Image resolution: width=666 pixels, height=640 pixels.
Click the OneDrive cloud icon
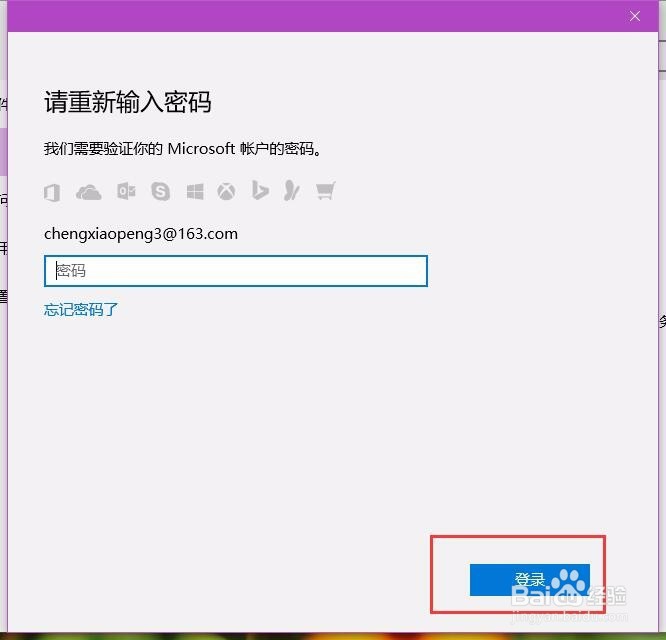tap(88, 192)
